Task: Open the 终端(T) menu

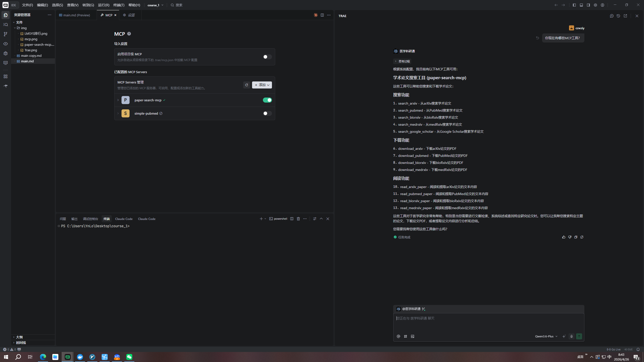Action: [119, 5]
